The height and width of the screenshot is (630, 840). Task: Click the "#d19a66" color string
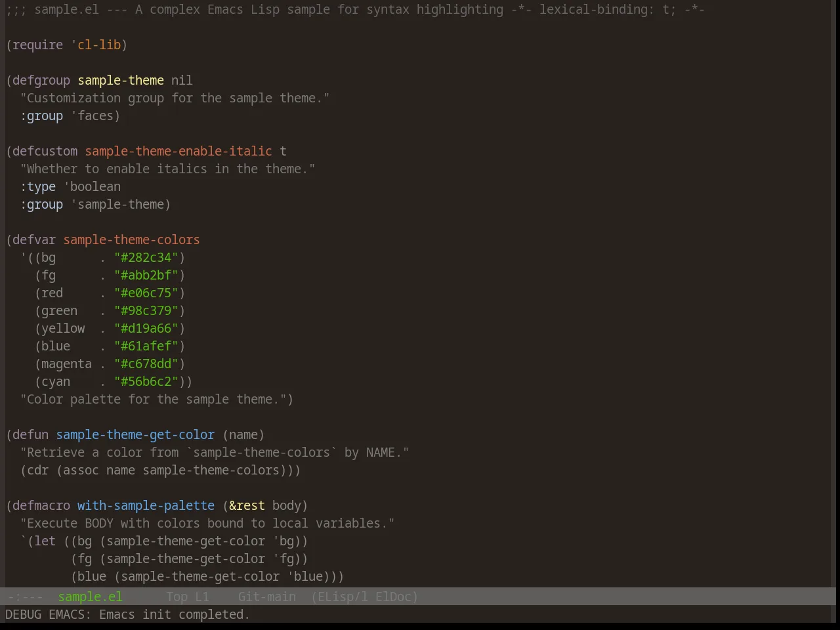146,328
